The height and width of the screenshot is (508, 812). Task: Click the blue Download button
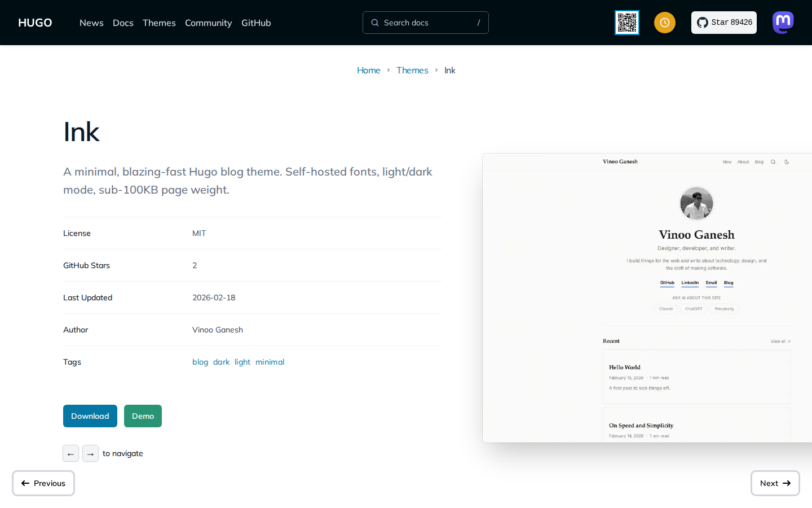90,416
